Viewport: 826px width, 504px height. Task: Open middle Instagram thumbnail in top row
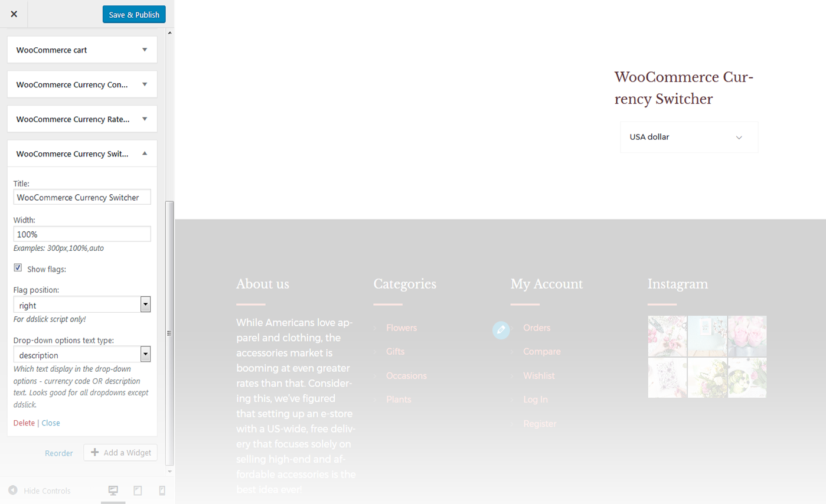[707, 336]
